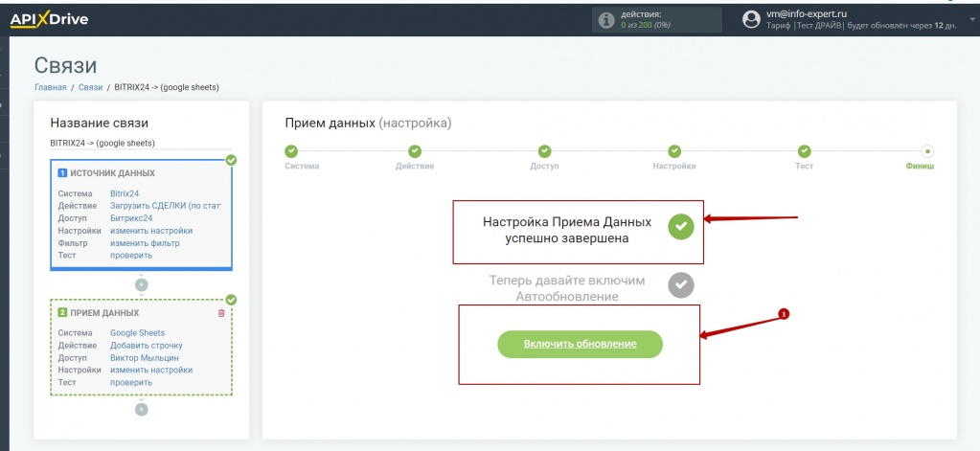Click изменить настройки in source block
This screenshot has height=451, width=980.
tap(151, 231)
